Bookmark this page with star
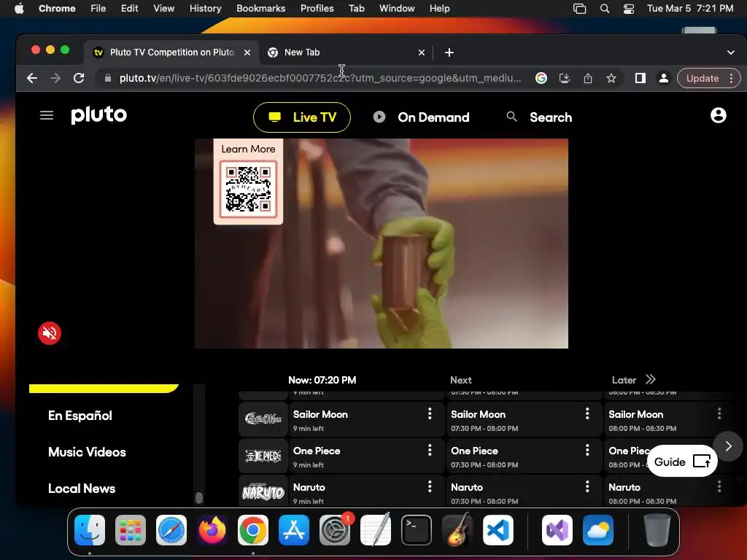Image resolution: width=747 pixels, height=560 pixels. pyautogui.click(x=611, y=78)
